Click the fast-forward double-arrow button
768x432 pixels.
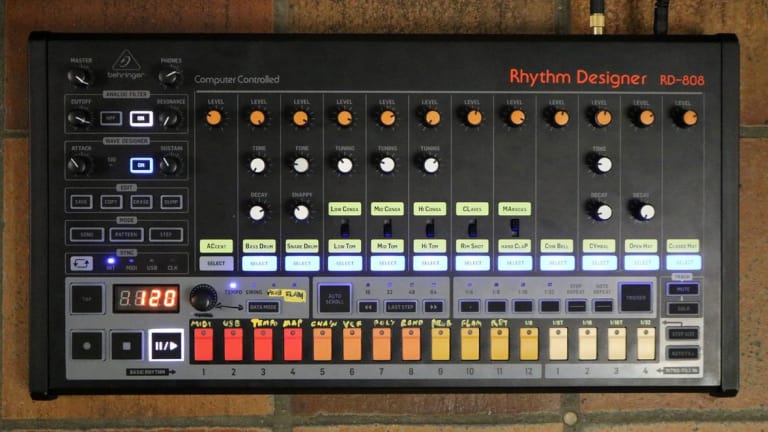[433, 307]
